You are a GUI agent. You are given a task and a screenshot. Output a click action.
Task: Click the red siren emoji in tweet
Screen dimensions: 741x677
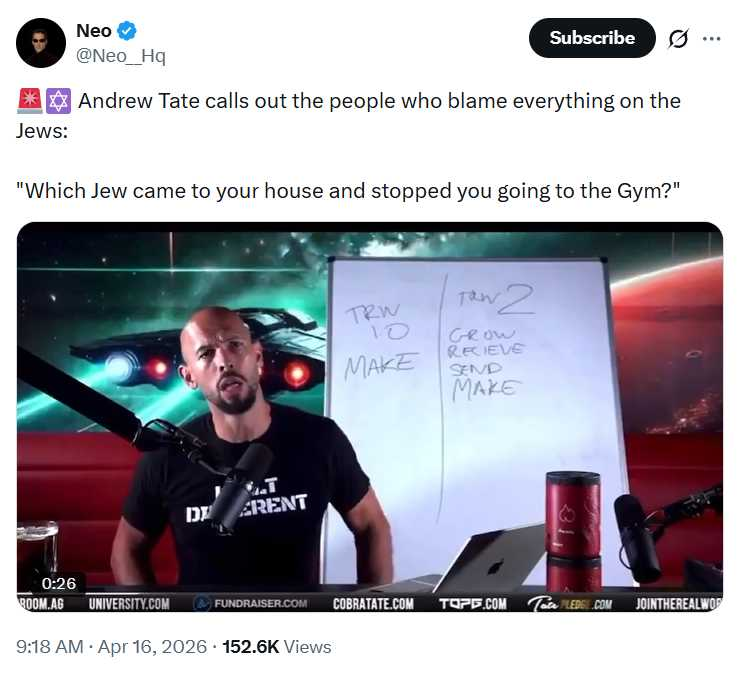(x=30, y=101)
